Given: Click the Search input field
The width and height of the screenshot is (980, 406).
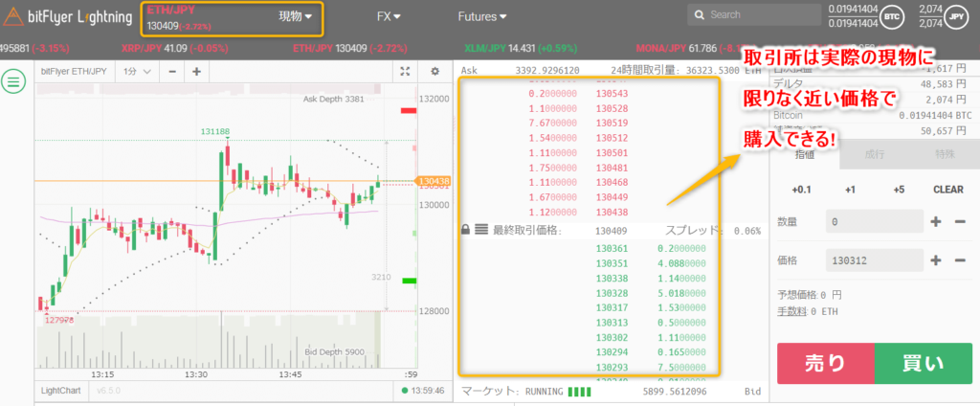Looking at the screenshot, I should [x=754, y=14].
